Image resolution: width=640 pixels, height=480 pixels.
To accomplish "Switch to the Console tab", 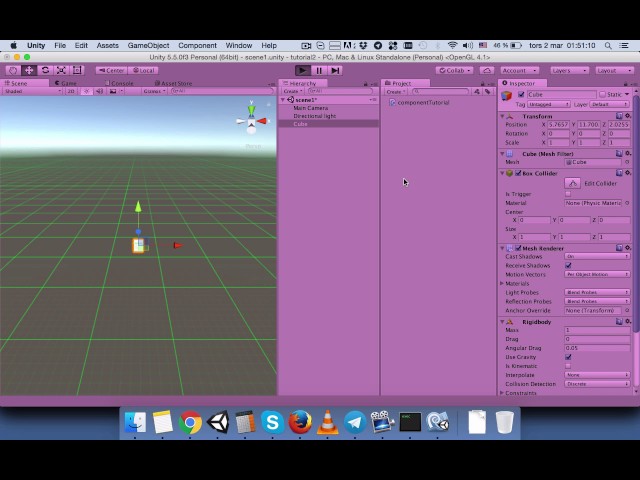I will coord(119,83).
